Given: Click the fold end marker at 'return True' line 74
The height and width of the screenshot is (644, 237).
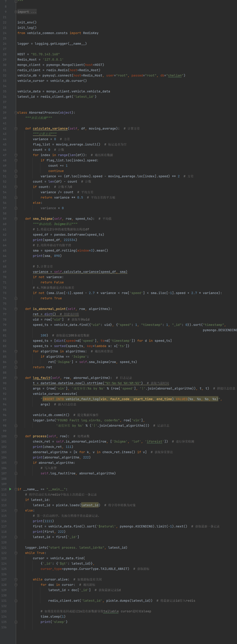Looking at the screenshot, I should [16, 298].
